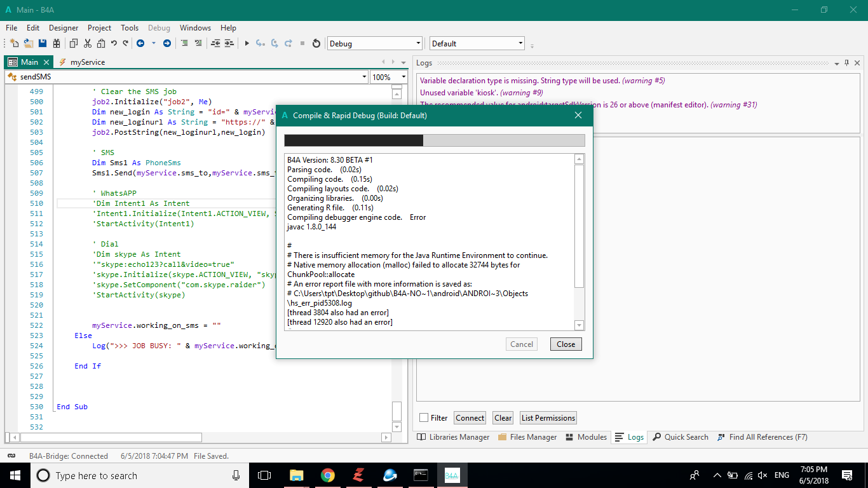This screenshot has width=868, height=488.
Task: Click the Chrome icon in the taskbar
Action: [327, 475]
